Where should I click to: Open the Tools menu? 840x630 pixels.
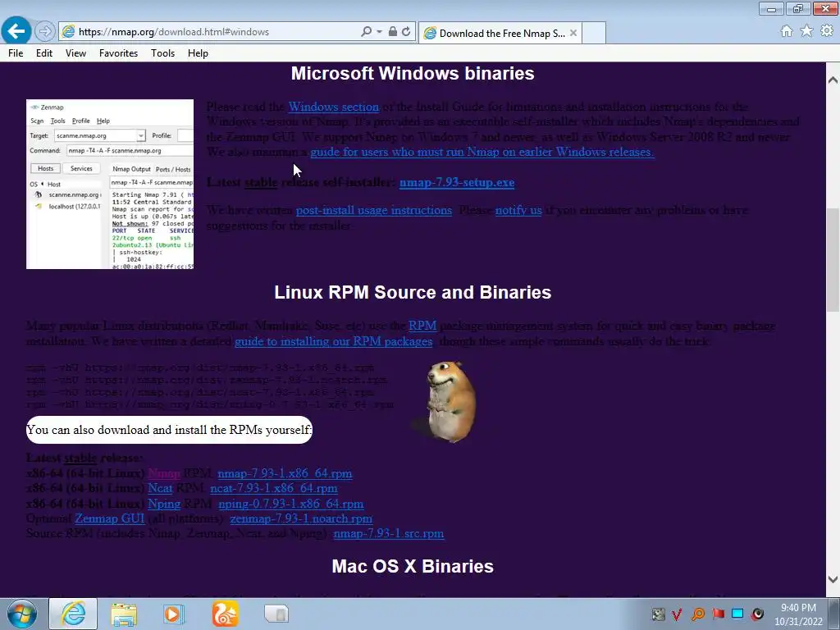[x=162, y=53]
